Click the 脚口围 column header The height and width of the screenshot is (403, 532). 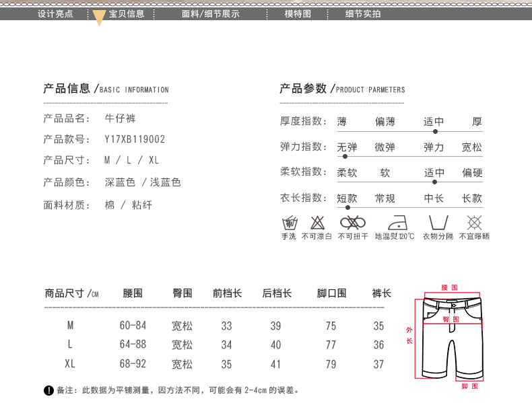(331, 293)
